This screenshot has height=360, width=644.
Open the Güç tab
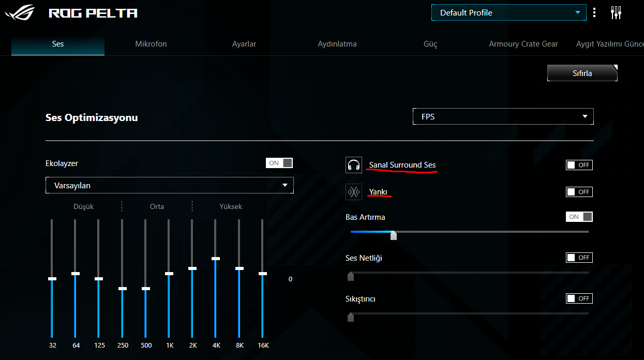click(430, 44)
